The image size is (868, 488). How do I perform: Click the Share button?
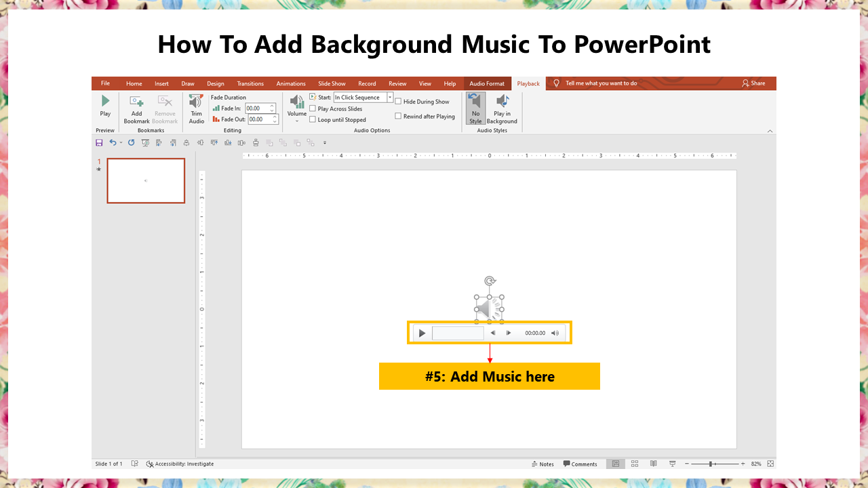(x=753, y=83)
